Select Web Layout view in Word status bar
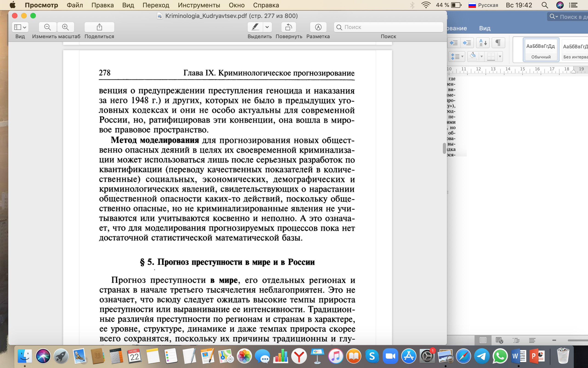Viewport: 588px width, 368px height. (x=499, y=340)
